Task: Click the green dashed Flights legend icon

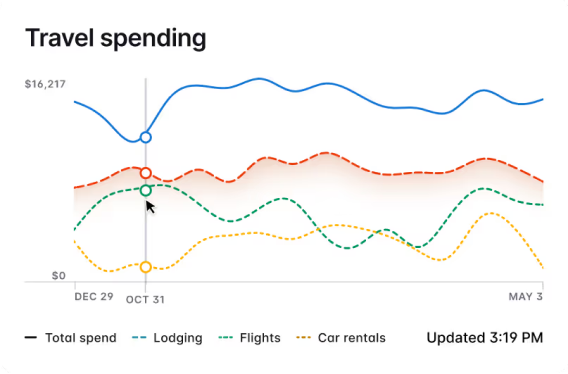Action: tap(226, 338)
